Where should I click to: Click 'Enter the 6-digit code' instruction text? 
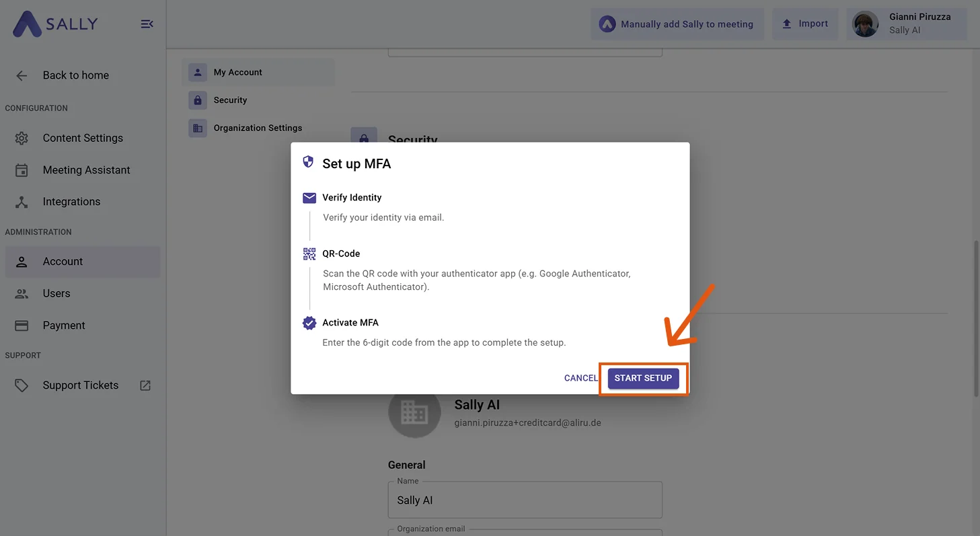(445, 342)
